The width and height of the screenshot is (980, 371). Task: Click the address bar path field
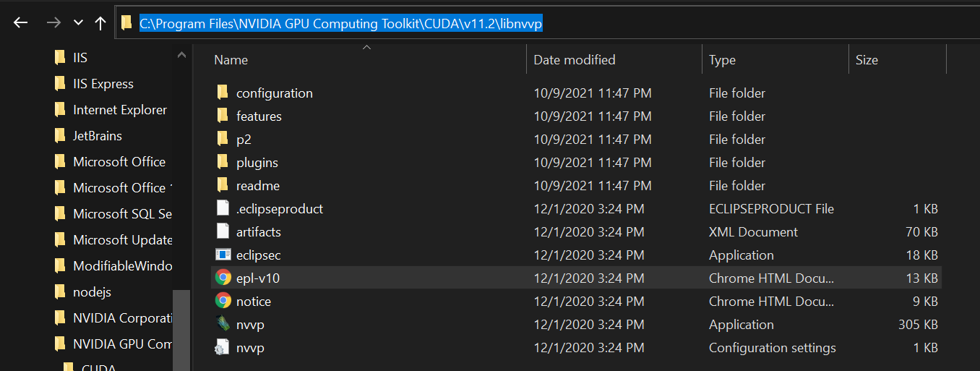click(x=548, y=23)
